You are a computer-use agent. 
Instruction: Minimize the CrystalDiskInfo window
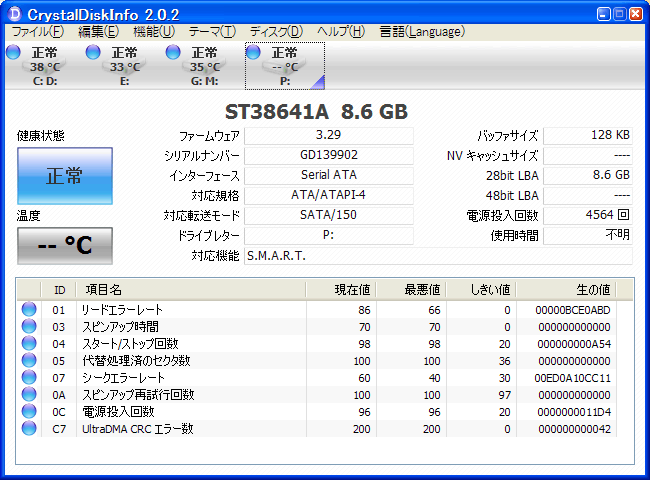(604, 14)
